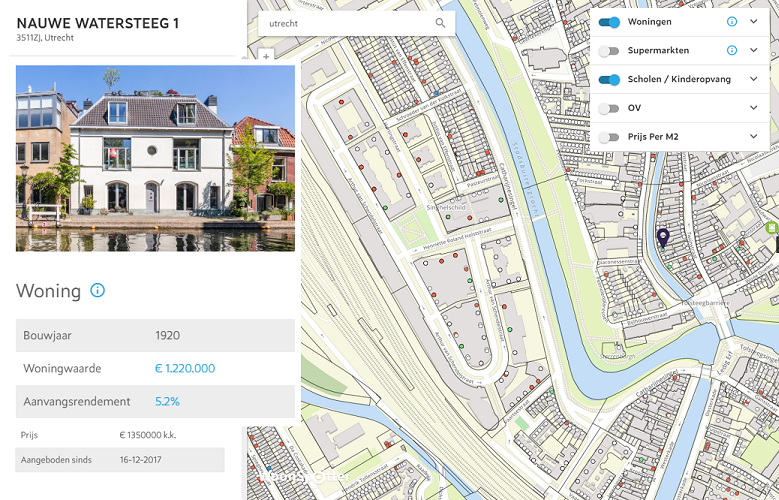This screenshot has height=500, width=779.
Task: Disable the Scholen / Kinderopvang switch
Action: 609,80
